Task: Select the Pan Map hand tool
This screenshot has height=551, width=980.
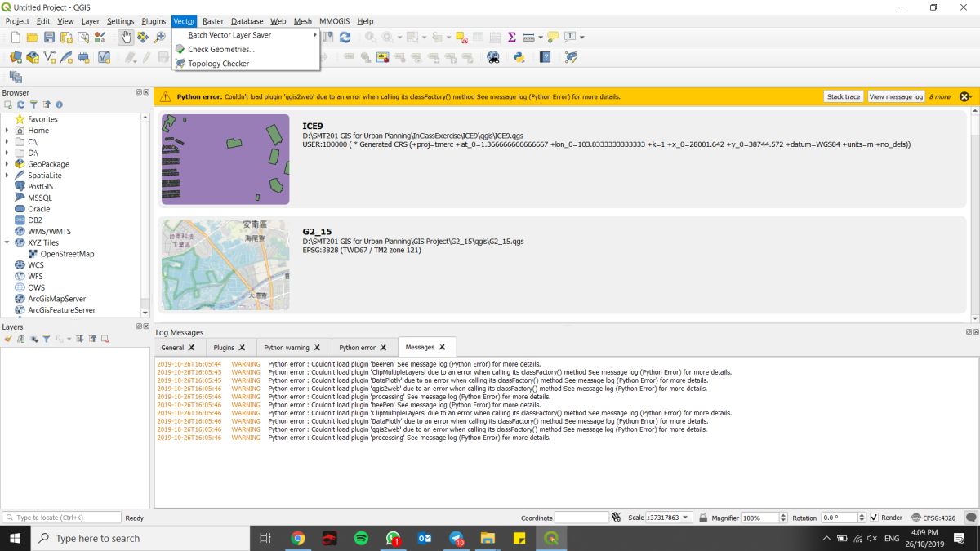Action: [x=126, y=38]
